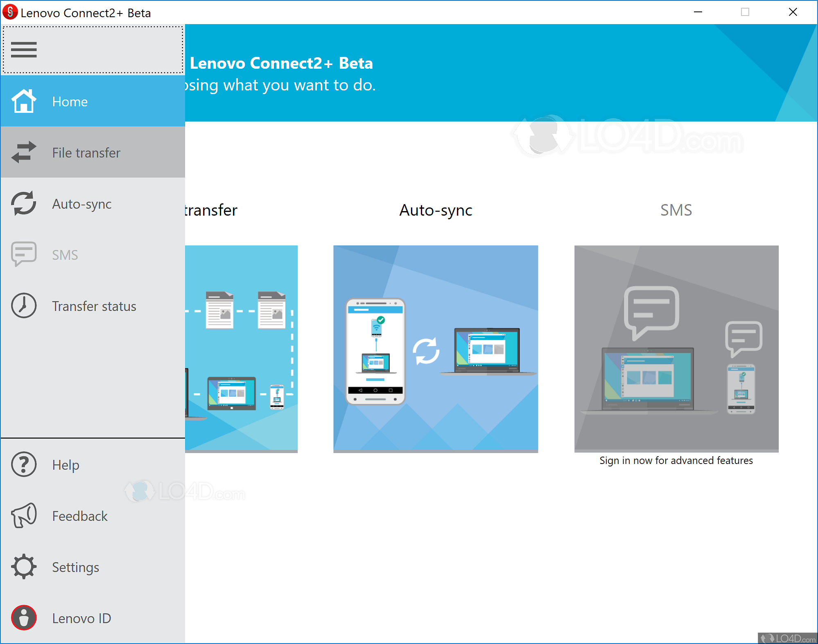The height and width of the screenshot is (644, 818).
Task: Click the greyed-out SMS feature tile
Action: [676, 349]
